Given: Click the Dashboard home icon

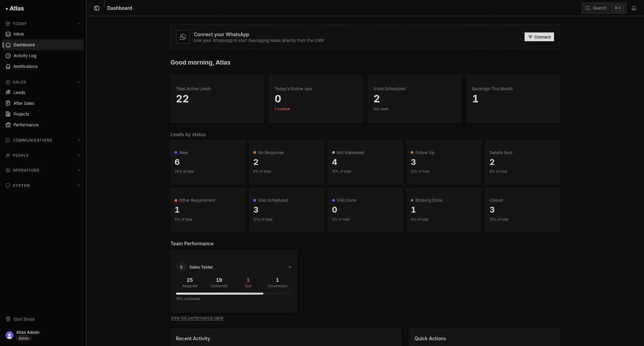Looking at the screenshot, I should (8, 45).
